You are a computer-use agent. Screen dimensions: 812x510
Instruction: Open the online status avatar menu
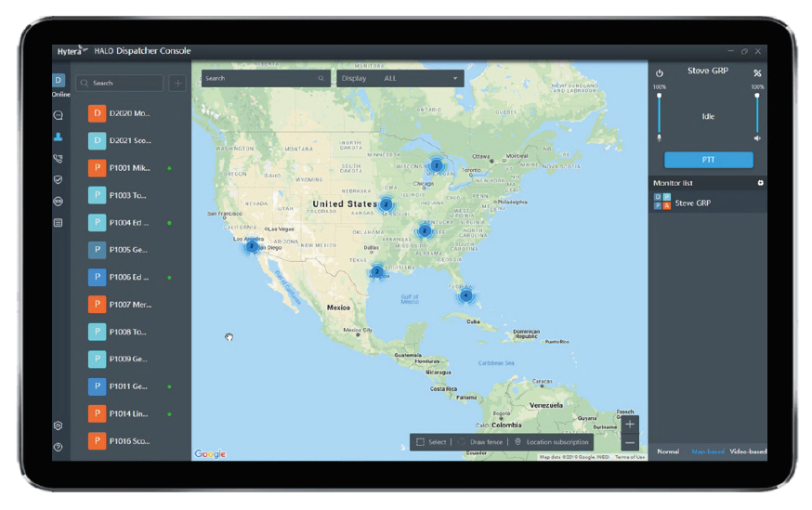[59, 82]
